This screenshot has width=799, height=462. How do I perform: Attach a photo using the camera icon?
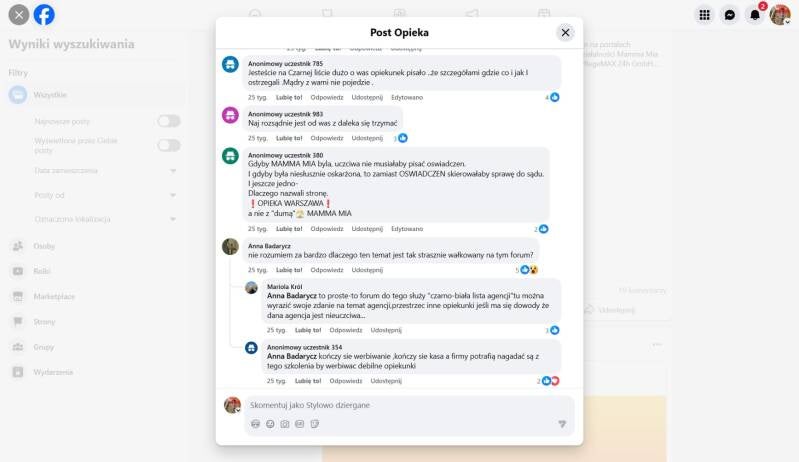coord(285,424)
